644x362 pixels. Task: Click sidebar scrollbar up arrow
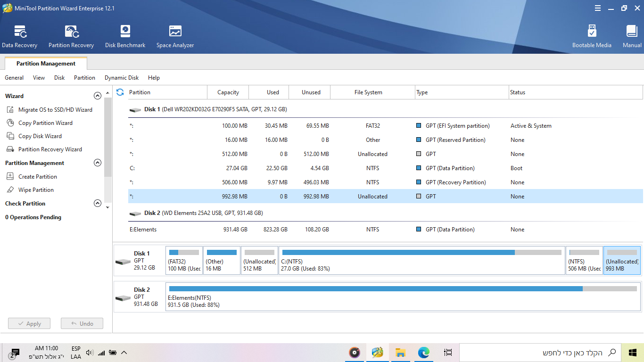click(x=107, y=92)
